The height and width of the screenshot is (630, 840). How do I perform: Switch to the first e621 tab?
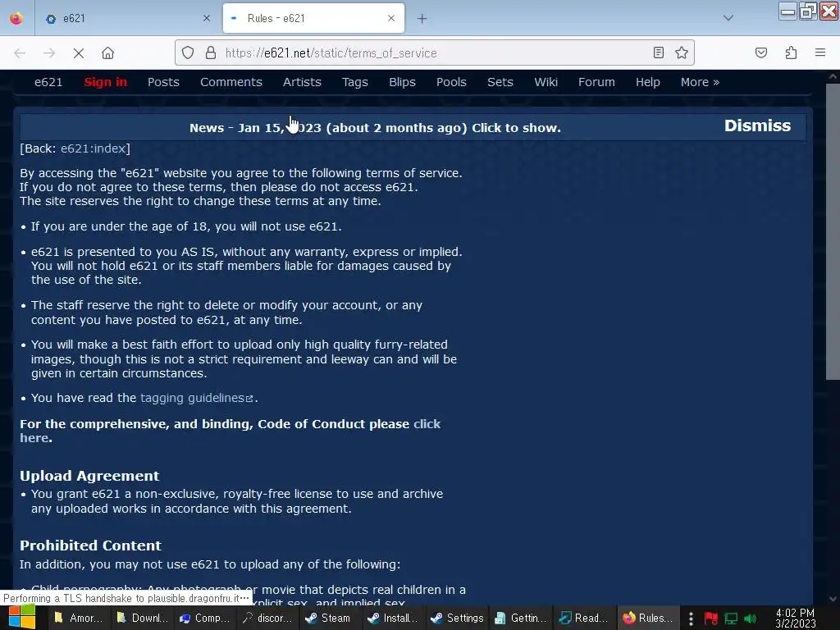pos(126,18)
